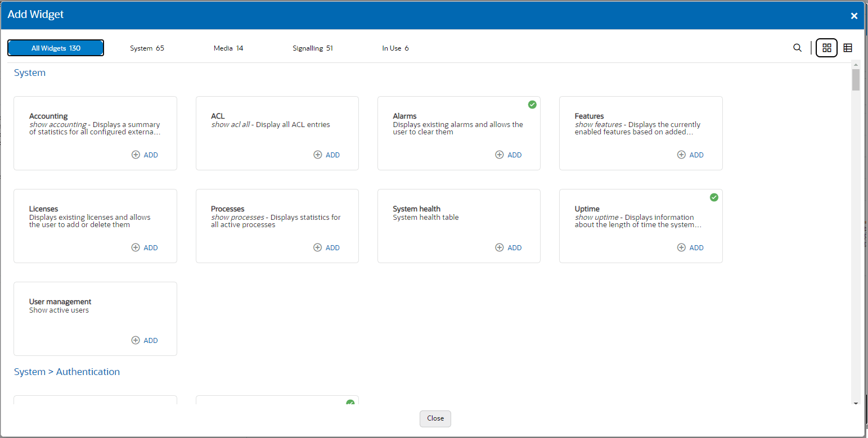Switch to the Media tab
Image resolution: width=868 pixels, height=438 pixels.
[x=228, y=48]
